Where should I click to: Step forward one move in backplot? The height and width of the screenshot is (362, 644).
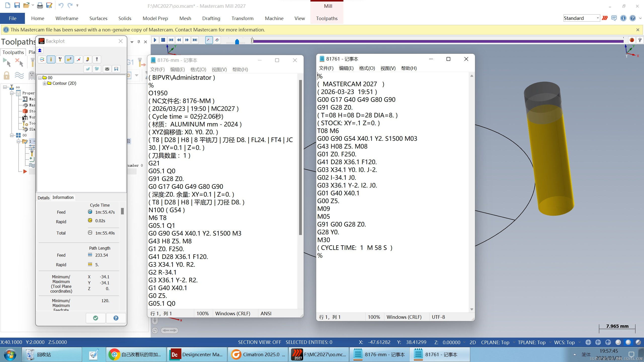pos(187,40)
